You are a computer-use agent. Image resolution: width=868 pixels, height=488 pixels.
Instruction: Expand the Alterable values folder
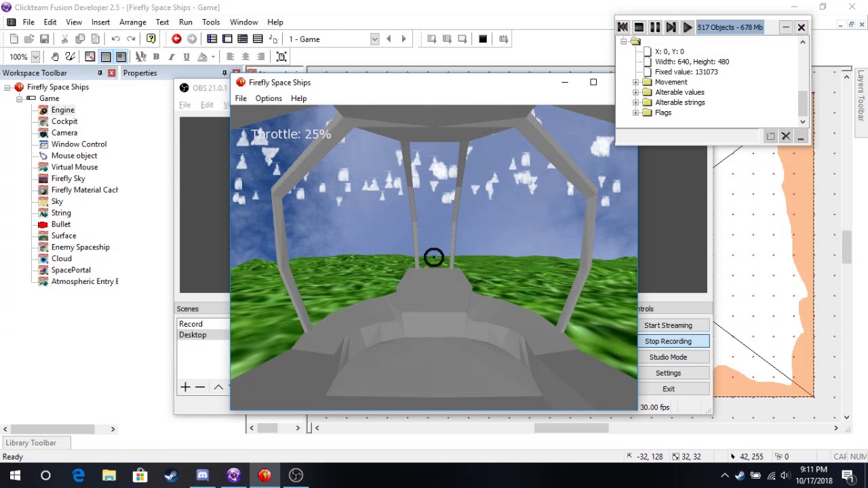click(636, 92)
